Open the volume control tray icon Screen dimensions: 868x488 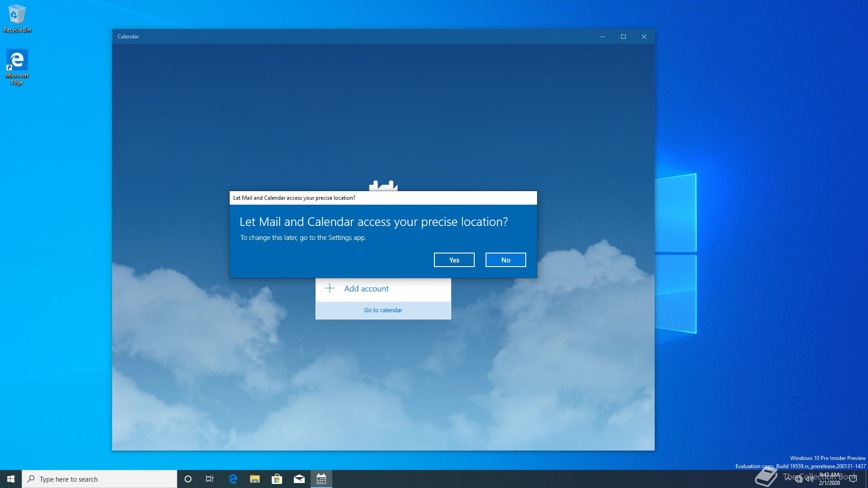810,479
